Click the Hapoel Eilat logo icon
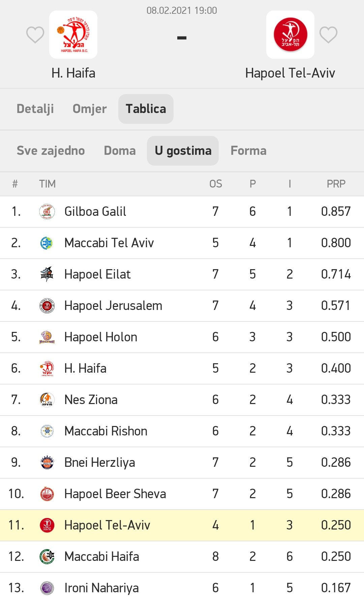Image resolution: width=364 pixels, height=599 pixels. click(47, 275)
